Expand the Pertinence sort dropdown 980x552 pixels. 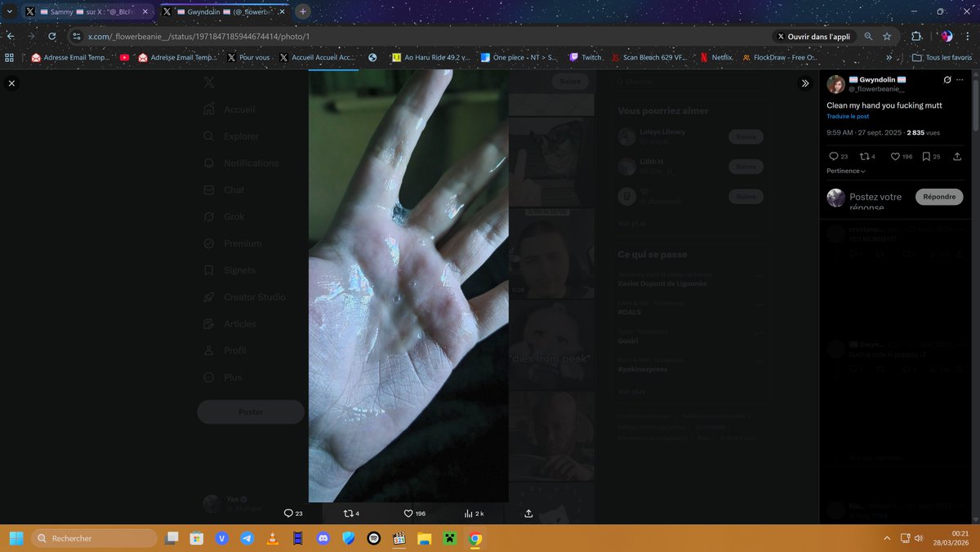[846, 171]
